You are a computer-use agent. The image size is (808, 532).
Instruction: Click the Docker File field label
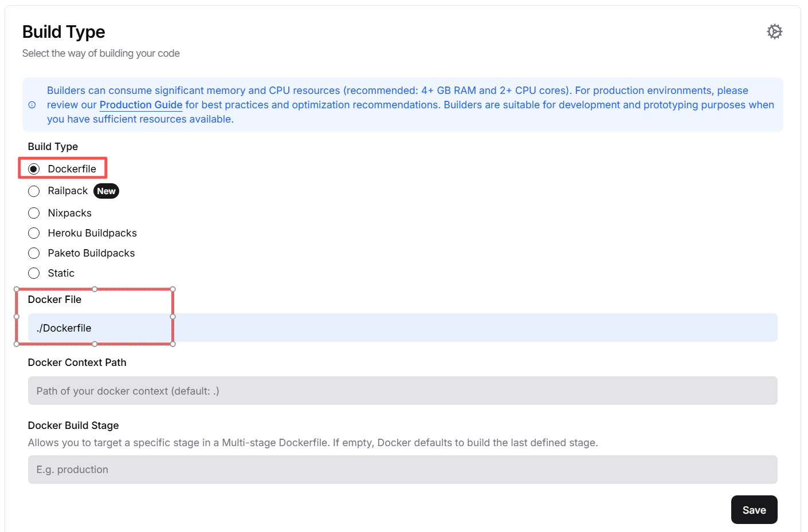coord(54,300)
